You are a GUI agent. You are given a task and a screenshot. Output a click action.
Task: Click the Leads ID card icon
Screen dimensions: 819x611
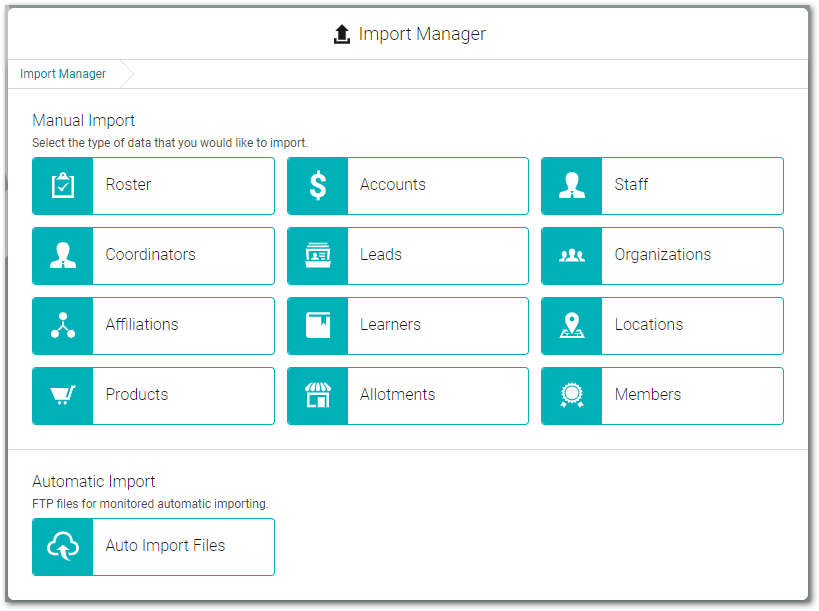[x=318, y=255]
